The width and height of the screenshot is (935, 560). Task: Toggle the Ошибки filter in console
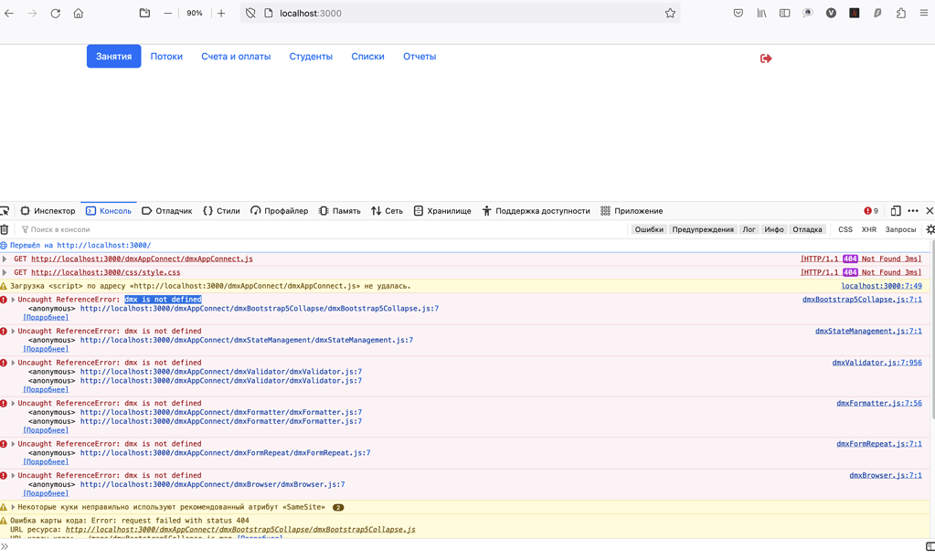(649, 230)
